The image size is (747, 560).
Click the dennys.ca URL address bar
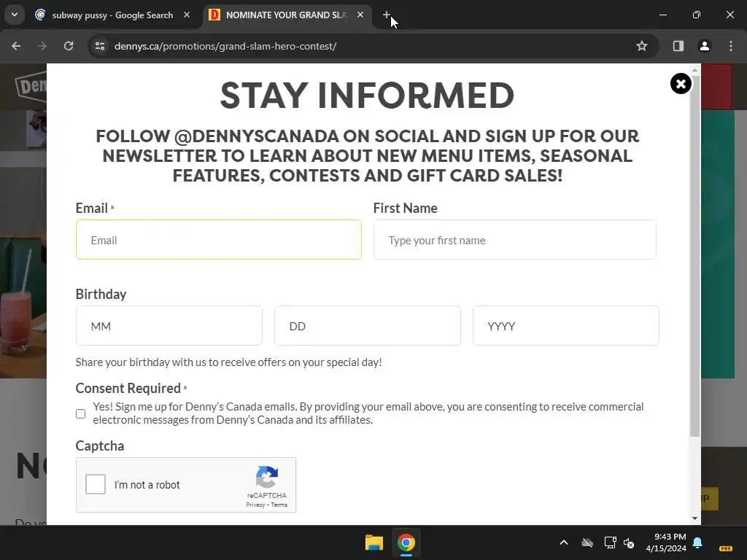225,46
